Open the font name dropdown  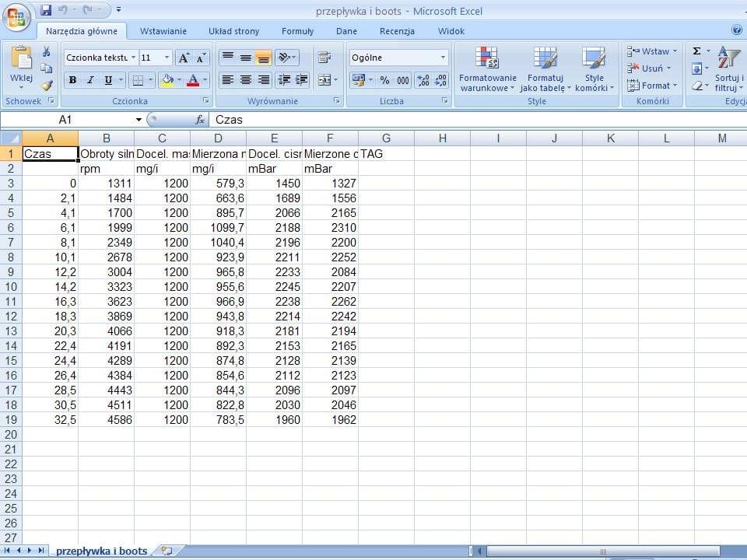click(133, 58)
